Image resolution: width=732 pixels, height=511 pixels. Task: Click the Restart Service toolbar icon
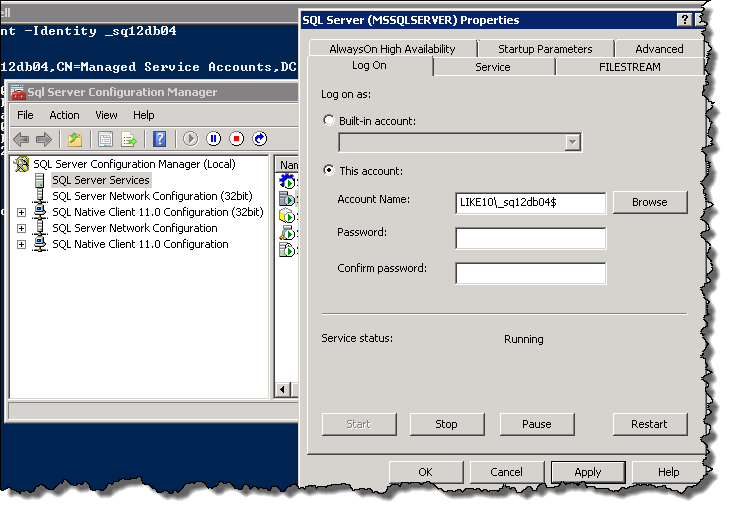260,139
